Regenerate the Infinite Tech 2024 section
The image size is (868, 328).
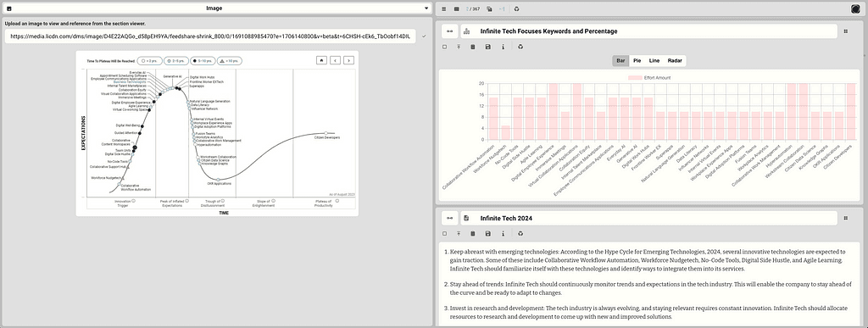pos(520,233)
